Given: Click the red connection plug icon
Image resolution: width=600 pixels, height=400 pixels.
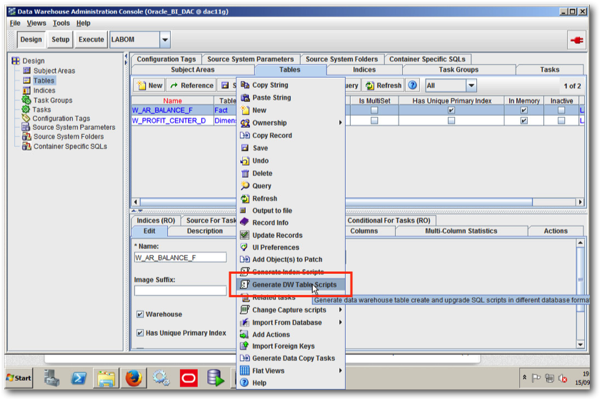Looking at the screenshot, I should click(x=577, y=40).
